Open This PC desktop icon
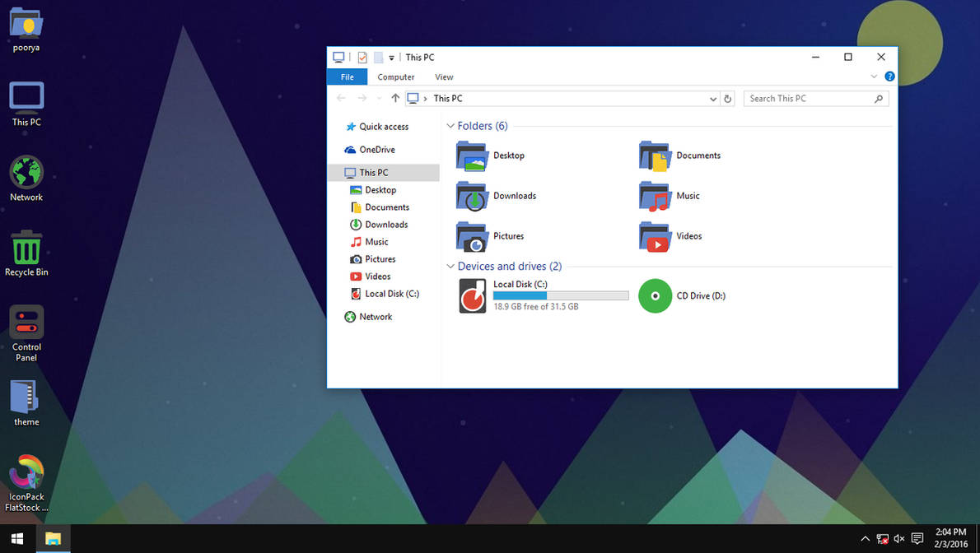Viewport: 980px width, 553px height. 26,97
